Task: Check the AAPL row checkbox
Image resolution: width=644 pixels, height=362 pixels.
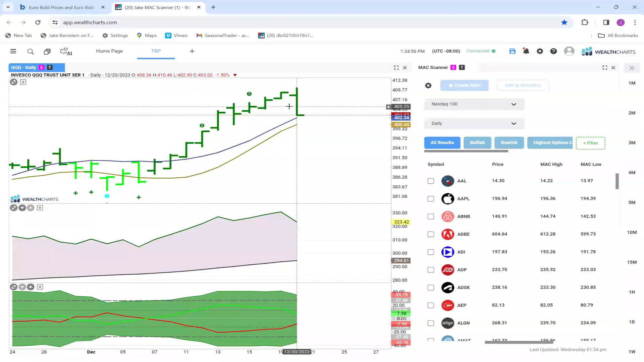Action: click(431, 199)
